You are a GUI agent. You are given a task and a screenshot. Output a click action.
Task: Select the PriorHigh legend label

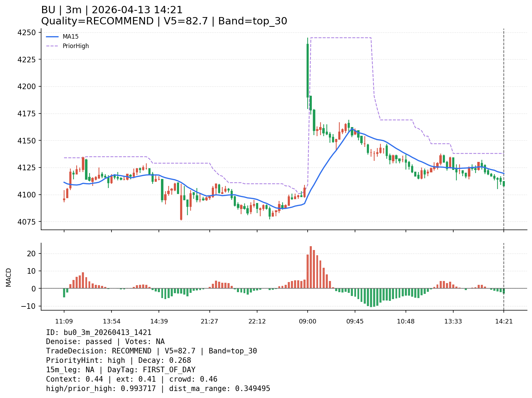pos(76,46)
